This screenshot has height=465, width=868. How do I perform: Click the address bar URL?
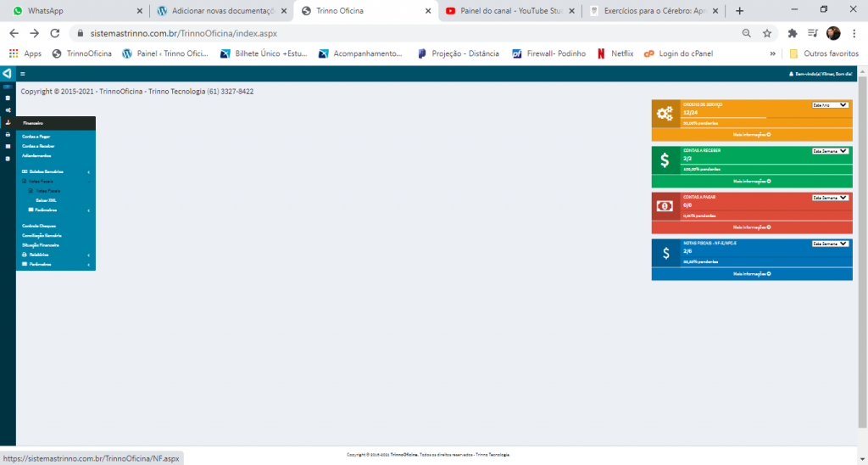[184, 33]
